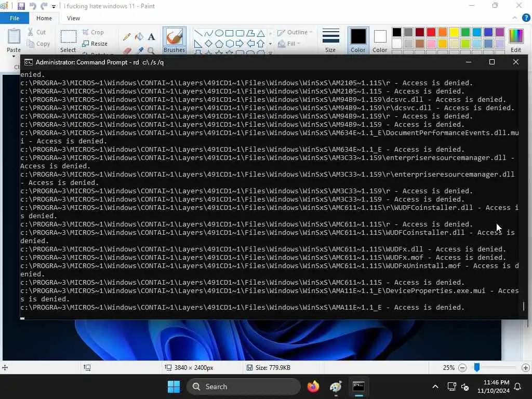Select the Copy command
Viewport: 532px width, 399px height.
point(38,44)
